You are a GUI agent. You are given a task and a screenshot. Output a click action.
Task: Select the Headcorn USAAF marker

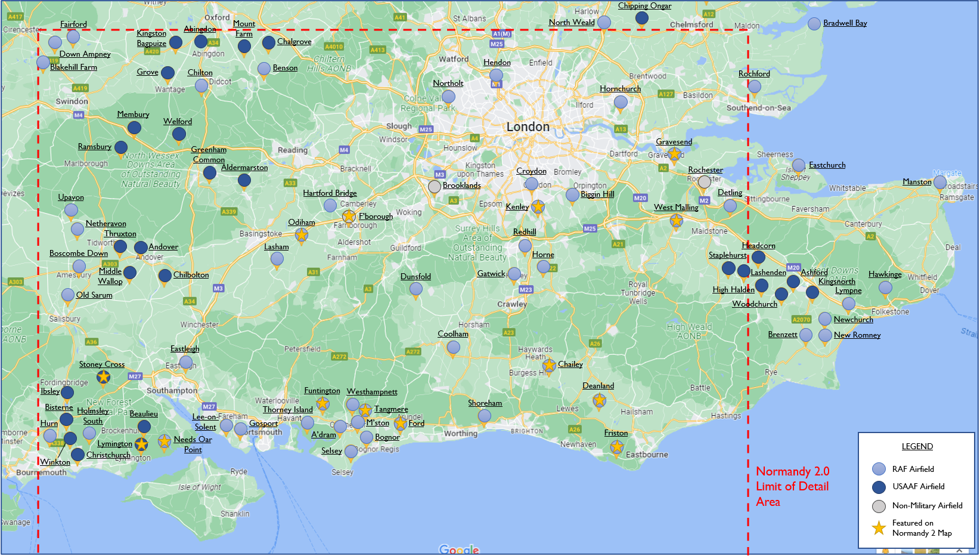pos(758,257)
